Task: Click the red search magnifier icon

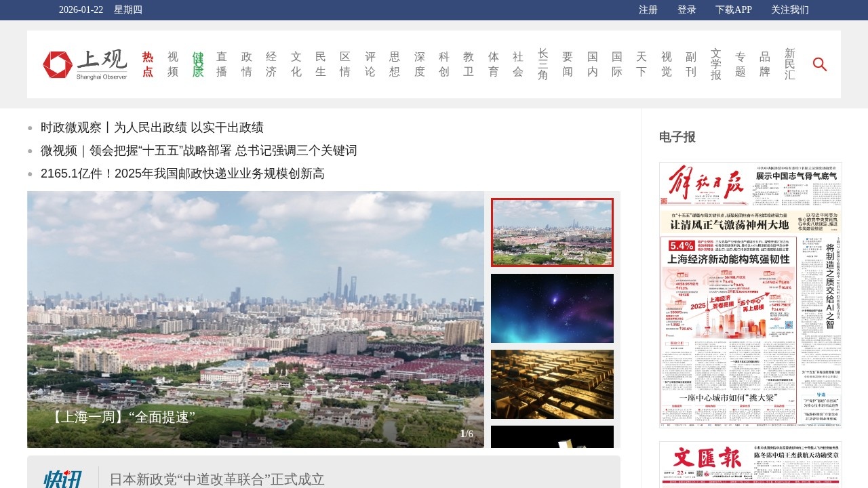Action: pos(819,64)
